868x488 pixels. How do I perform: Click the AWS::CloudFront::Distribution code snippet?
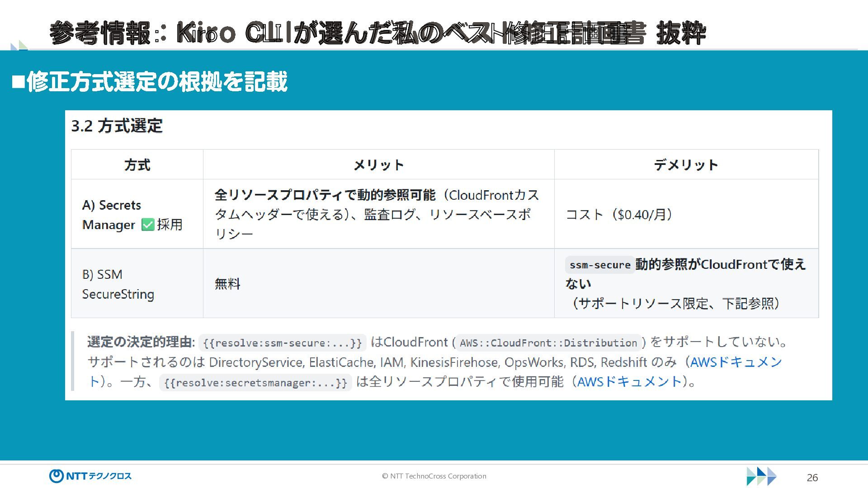tap(548, 343)
